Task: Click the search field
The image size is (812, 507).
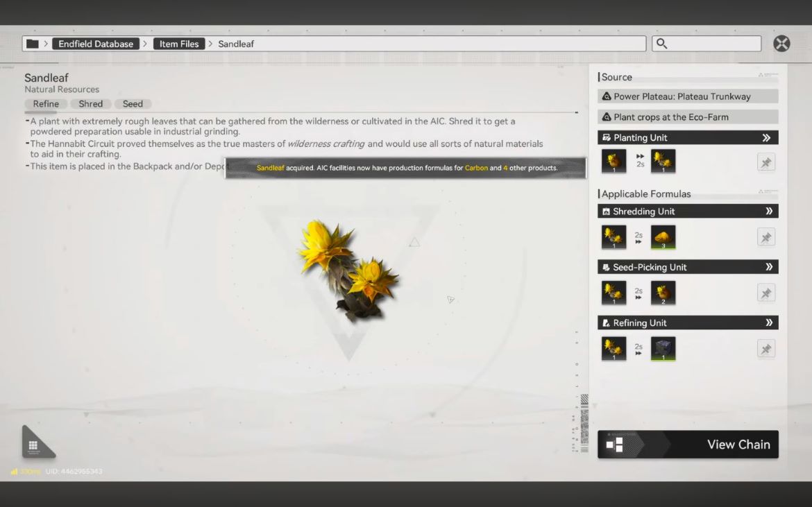Action: [707, 44]
